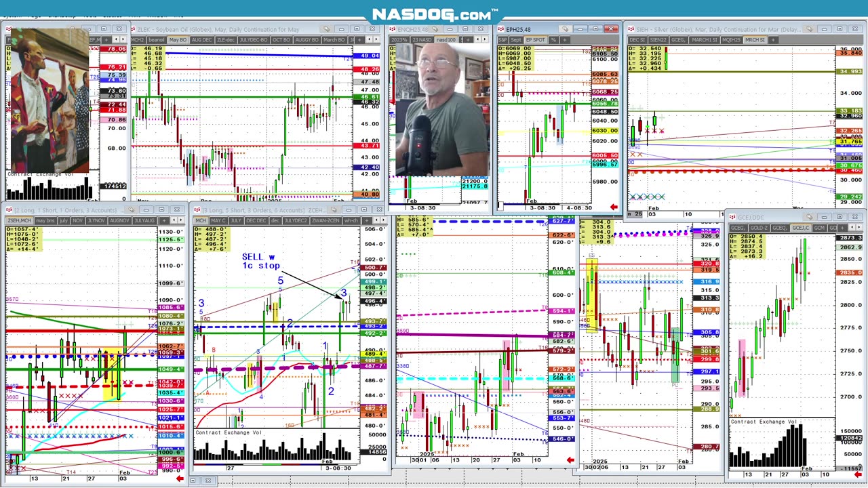Select the ZWAN-ZCEN tab
The height and width of the screenshot is (488, 868).
(x=325, y=220)
